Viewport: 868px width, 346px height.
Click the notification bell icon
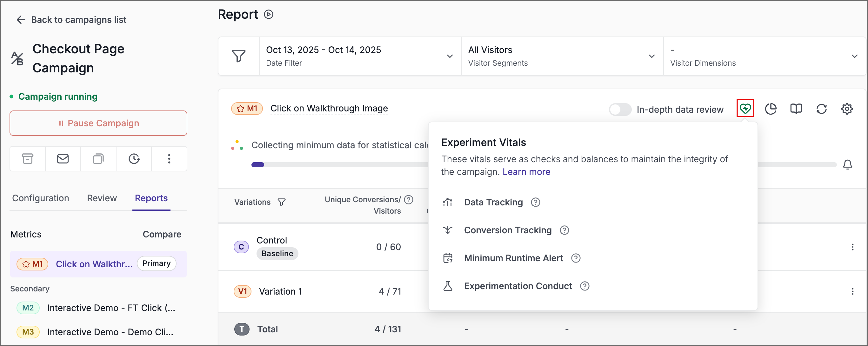pyautogui.click(x=847, y=164)
